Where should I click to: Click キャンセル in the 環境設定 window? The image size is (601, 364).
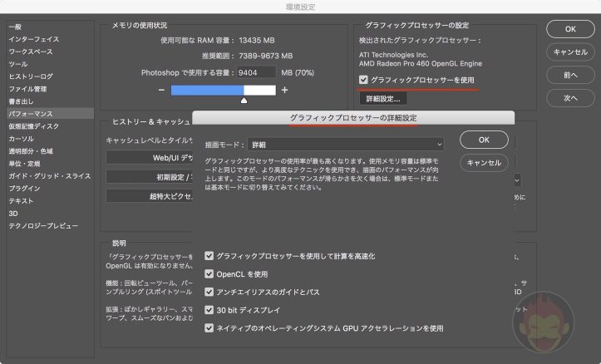570,52
